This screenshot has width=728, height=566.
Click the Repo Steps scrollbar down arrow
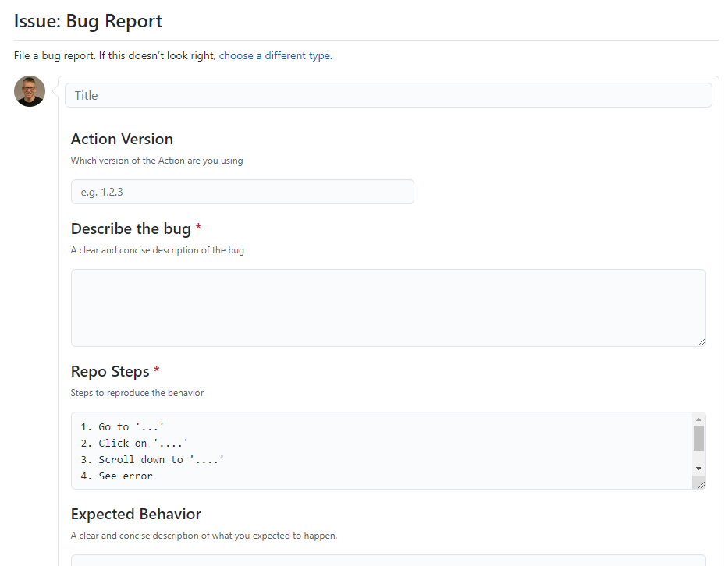coord(698,469)
